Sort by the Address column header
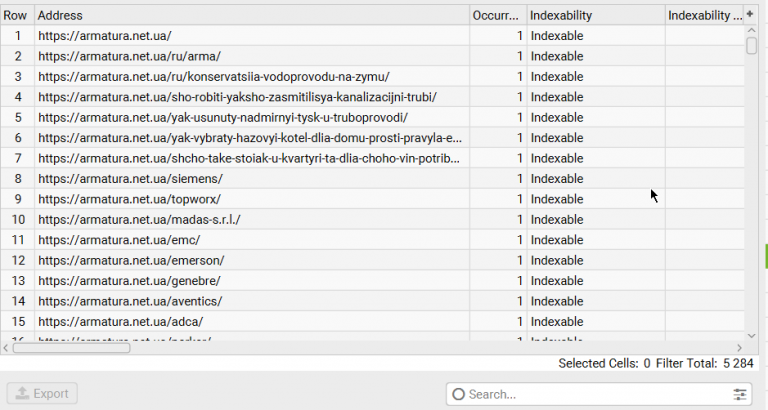The height and width of the screenshot is (410, 768). tap(250, 16)
